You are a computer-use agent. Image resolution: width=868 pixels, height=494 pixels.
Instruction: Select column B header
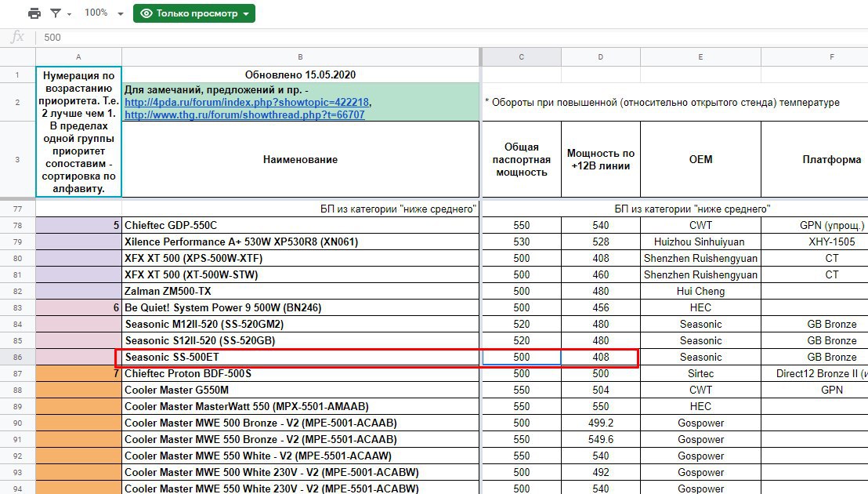300,57
